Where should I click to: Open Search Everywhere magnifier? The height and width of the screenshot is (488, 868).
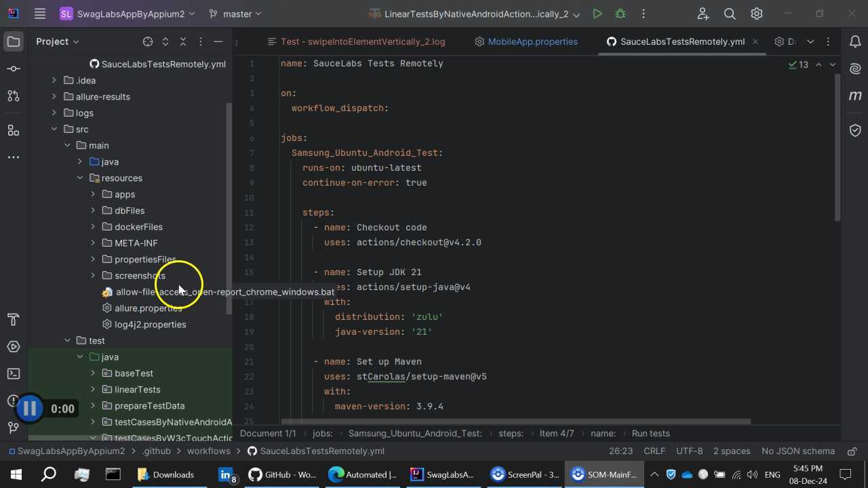[730, 14]
